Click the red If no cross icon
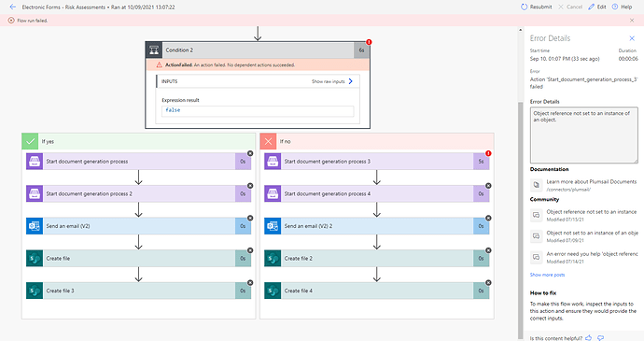The image size is (644, 341). tap(268, 141)
